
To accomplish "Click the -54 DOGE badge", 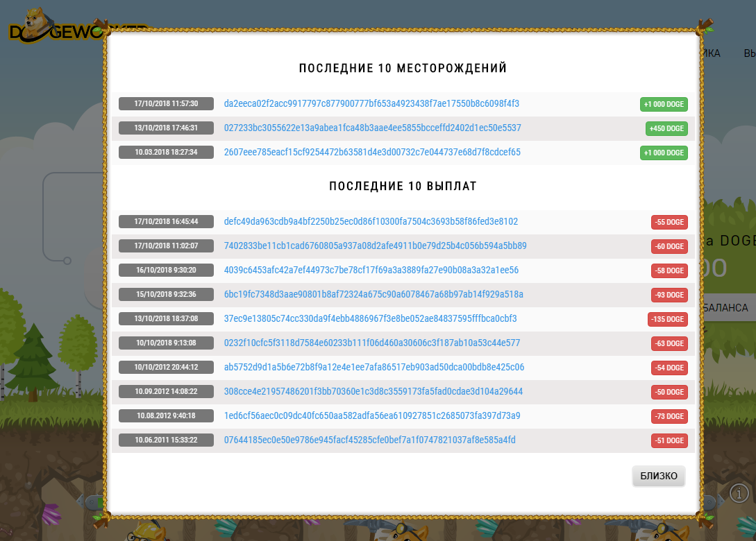I will tap(669, 368).
